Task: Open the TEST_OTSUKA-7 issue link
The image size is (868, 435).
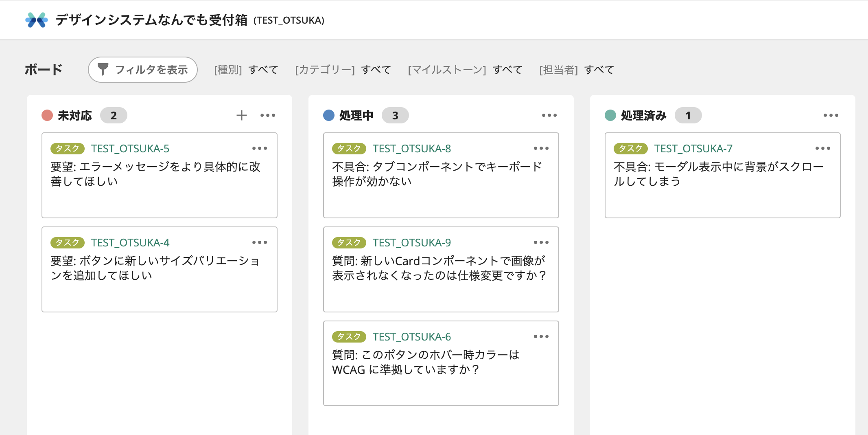Action: 693,149
